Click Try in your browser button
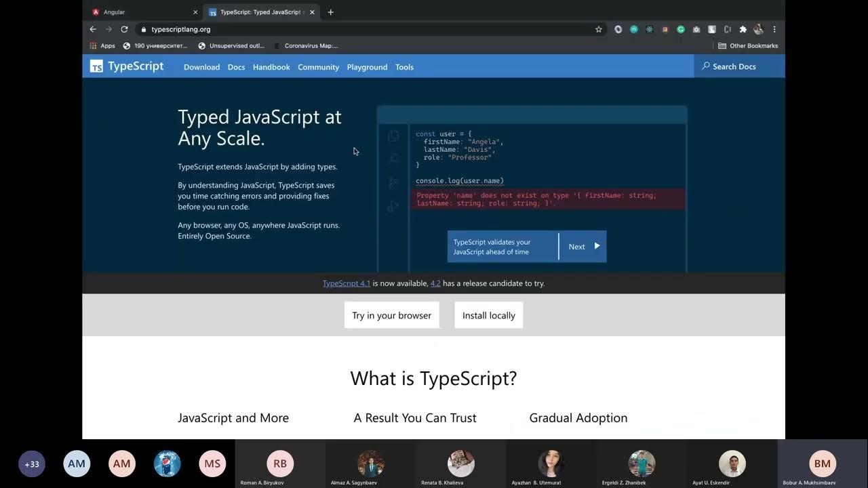Screen dimensions: 868x488 click(x=392, y=315)
